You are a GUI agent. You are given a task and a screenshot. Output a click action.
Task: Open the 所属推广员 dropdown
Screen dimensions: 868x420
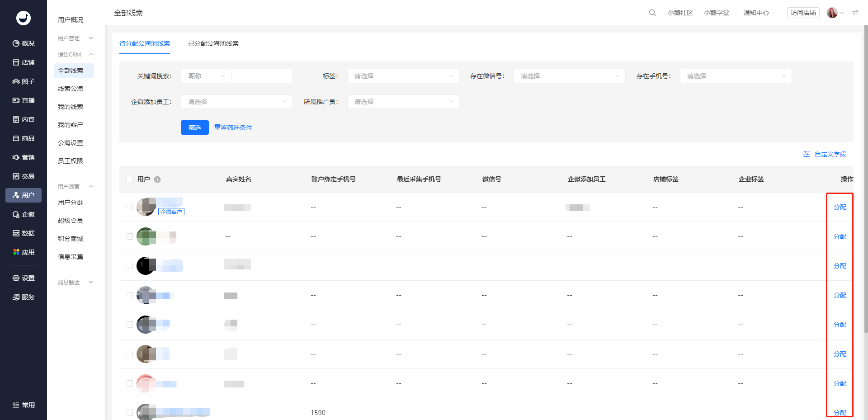tap(403, 102)
